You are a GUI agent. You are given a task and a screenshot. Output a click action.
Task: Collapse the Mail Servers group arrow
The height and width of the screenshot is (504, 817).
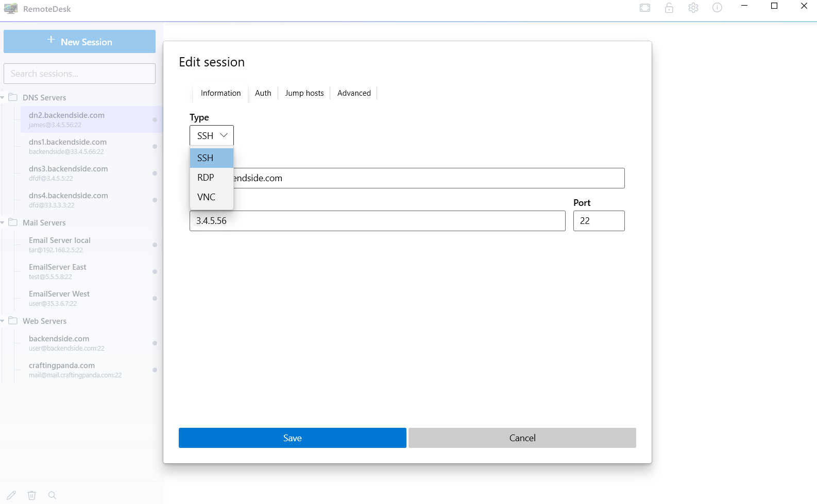3,222
